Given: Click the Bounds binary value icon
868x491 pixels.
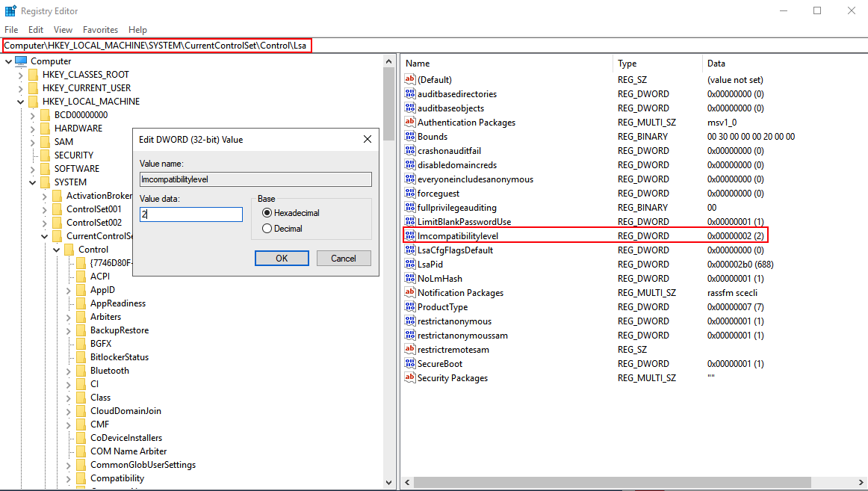Looking at the screenshot, I should click(409, 136).
